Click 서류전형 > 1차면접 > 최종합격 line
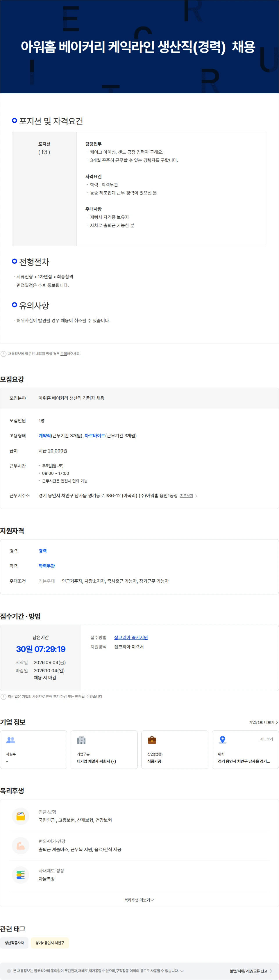 tap(45, 277)
